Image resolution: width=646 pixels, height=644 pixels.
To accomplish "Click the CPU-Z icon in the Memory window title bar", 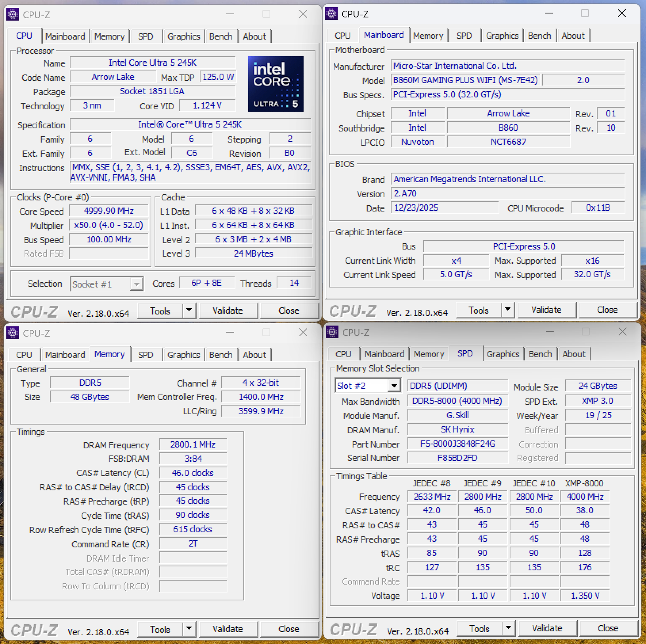I will pyautogui.click(x=13, y=333).
